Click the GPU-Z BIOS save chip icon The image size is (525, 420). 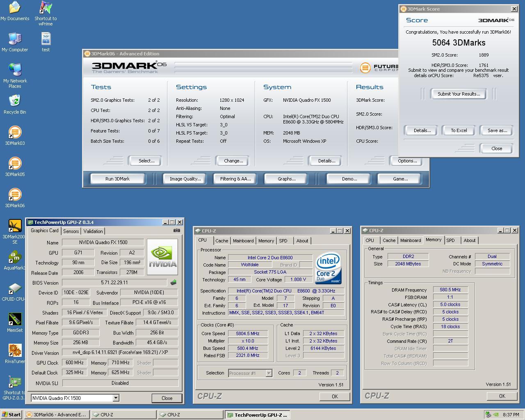tap(173, 282)
